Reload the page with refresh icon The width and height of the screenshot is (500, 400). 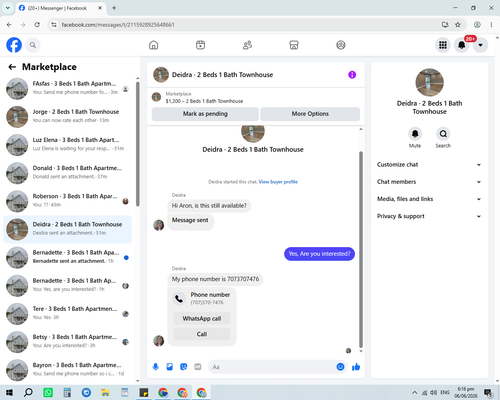pos(37,25)
